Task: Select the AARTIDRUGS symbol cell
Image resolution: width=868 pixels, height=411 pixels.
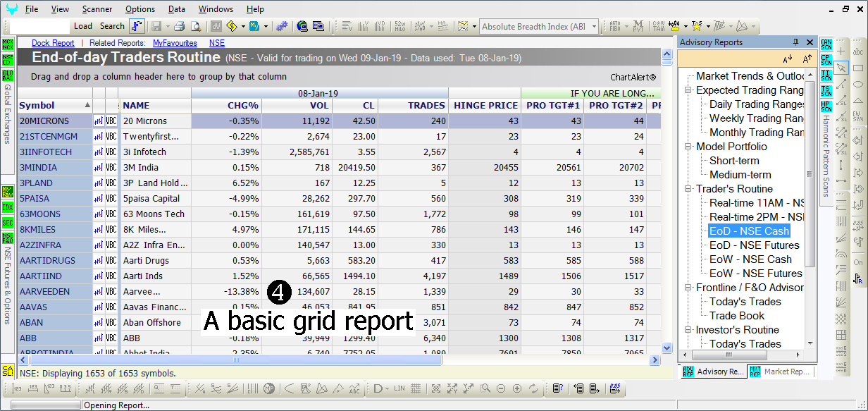Action: (55, 261)
